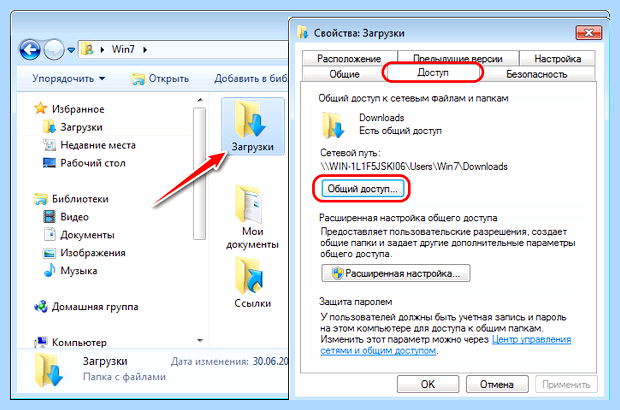620x410 pixels.
Task: Select Win7 in the address bar path
Action: pos(123,49)
